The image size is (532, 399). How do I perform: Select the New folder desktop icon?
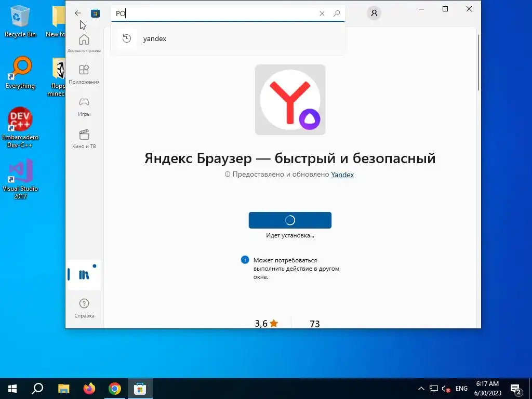coord(56,22)
